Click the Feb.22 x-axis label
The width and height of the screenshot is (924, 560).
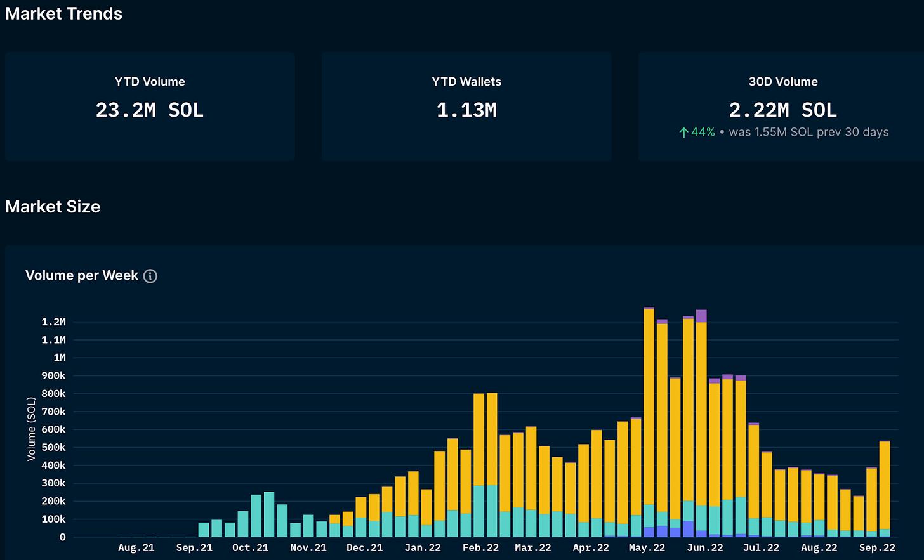coord(480,547)
